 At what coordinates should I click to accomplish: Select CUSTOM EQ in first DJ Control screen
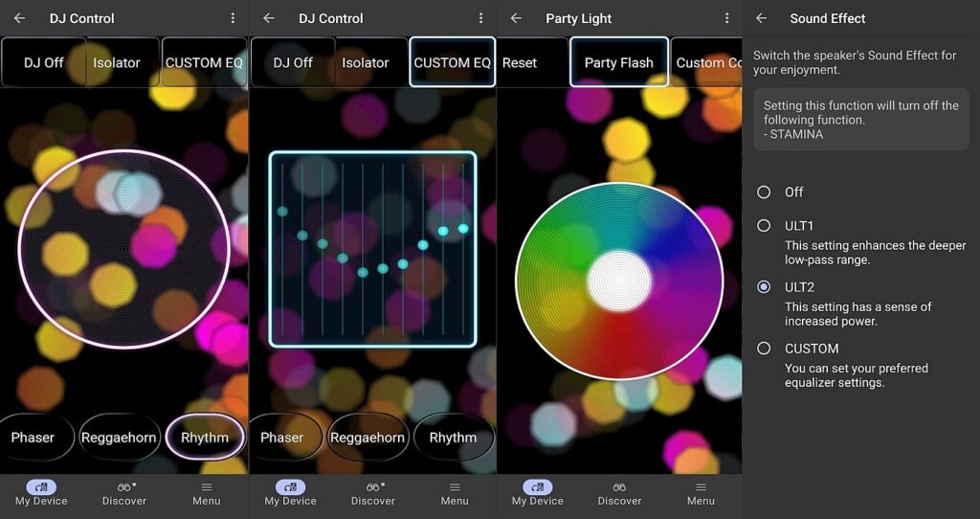(204, 62)
